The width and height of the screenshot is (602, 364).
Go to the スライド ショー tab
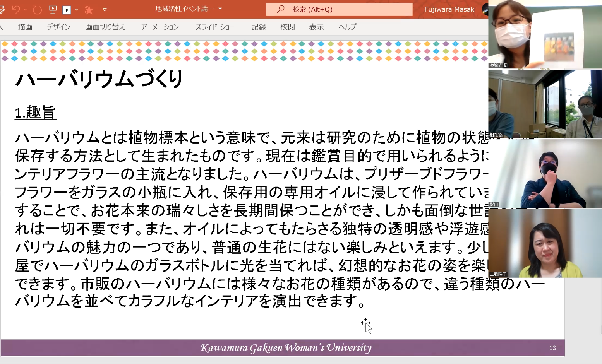click(x=215, y=27)
